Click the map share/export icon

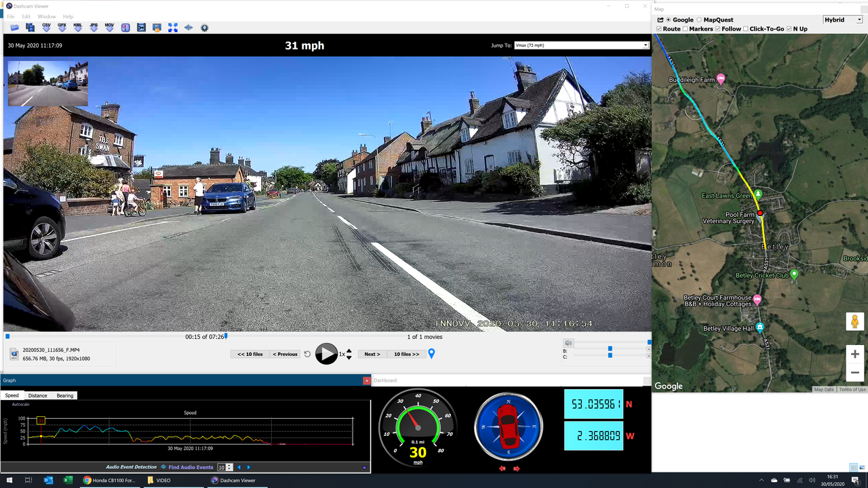[660, 20]
